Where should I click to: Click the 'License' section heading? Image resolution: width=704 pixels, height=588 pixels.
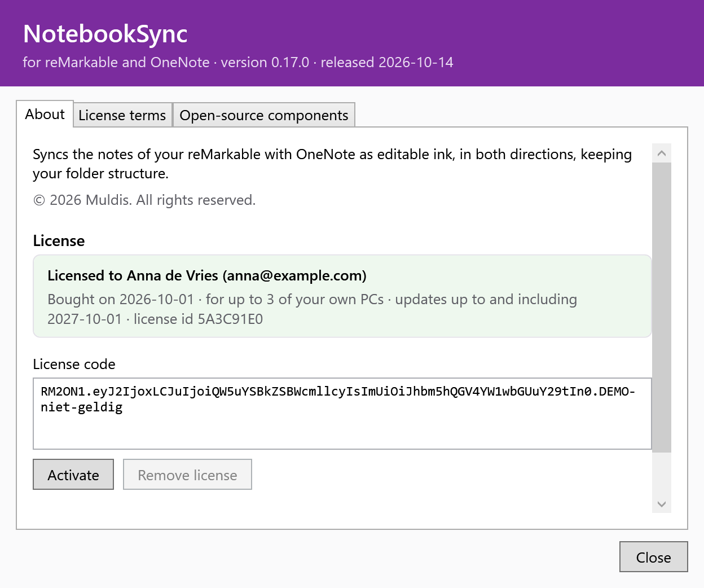coord(59,241)
